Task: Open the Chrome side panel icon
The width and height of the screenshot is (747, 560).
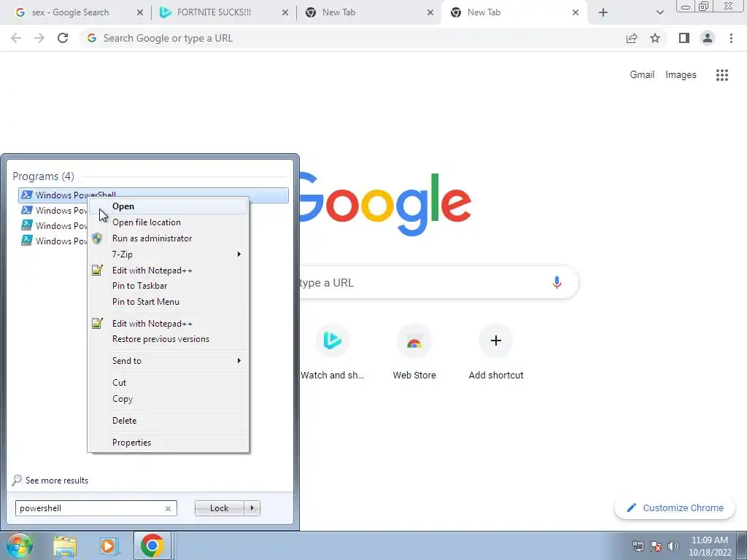Action: click(x=684, y=38)
